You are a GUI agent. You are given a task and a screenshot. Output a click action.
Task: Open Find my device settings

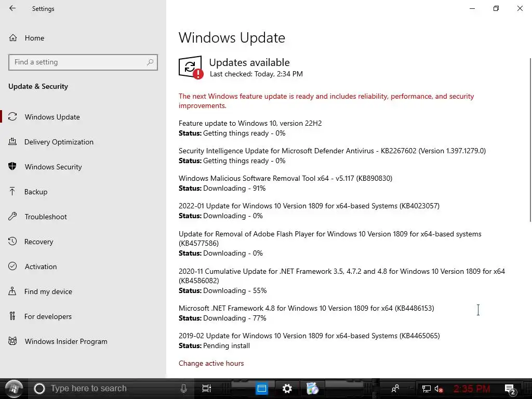click(x=40, y=291)
